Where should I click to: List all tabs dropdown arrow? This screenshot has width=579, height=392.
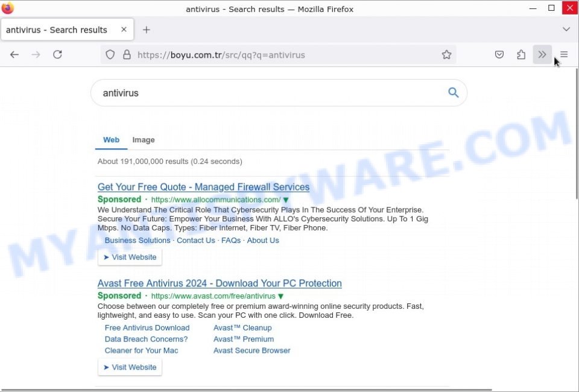click(566, 29)
